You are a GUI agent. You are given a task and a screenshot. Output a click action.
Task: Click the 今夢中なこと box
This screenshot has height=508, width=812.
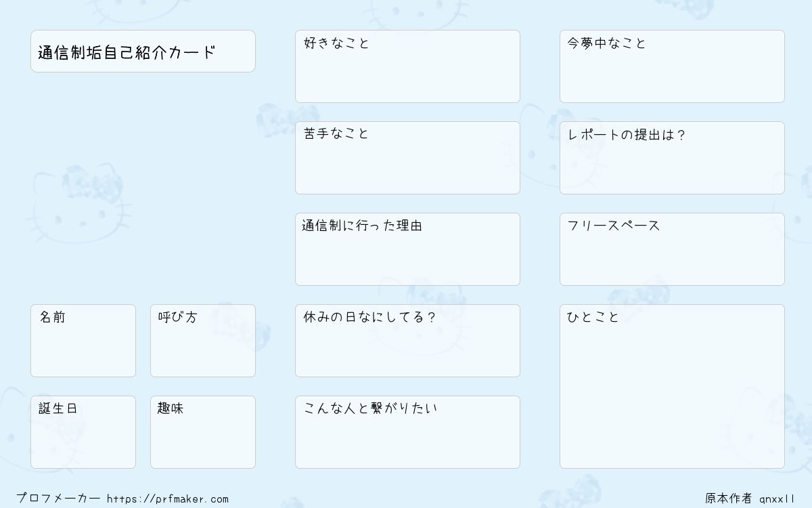[672, 66]
